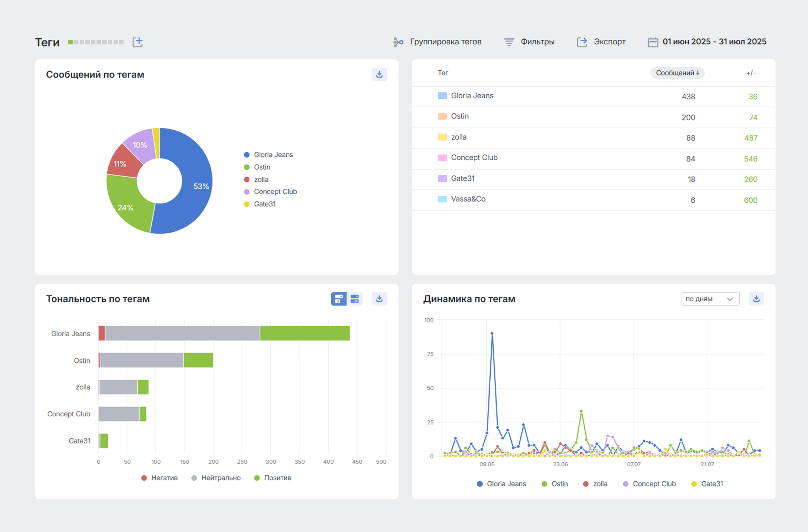This screenshot has width=808, height=532.
Task: Click the onboarding progress bar next to Теги
Action: pyautogui.click(x=96, y=42)
